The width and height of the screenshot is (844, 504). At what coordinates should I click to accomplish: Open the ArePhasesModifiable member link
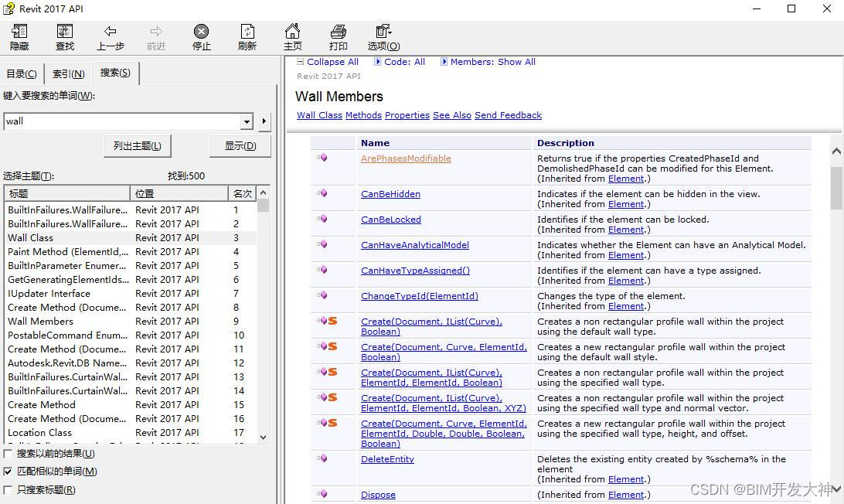(406, 158)
